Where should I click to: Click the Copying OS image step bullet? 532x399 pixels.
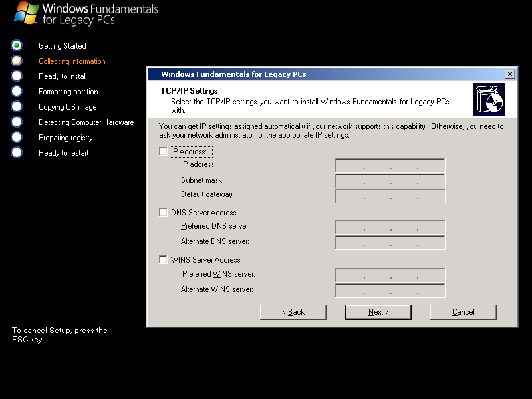click(17, 106)
